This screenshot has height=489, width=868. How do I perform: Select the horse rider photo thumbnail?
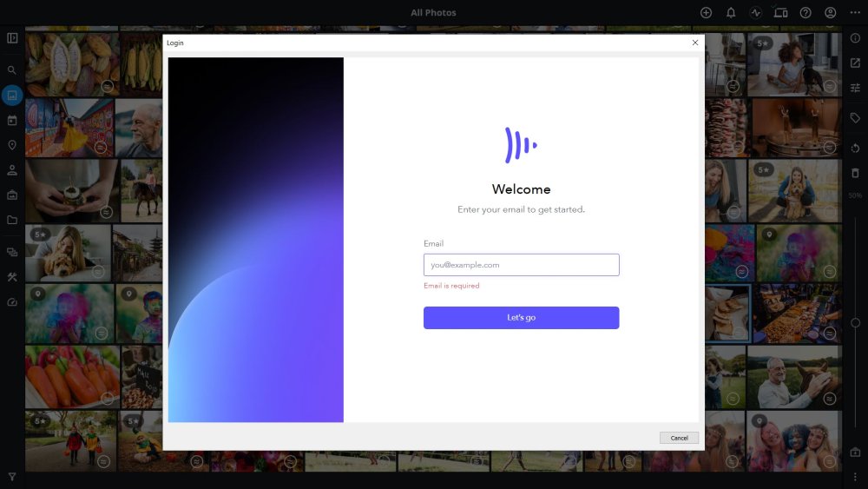pos(141,190)
